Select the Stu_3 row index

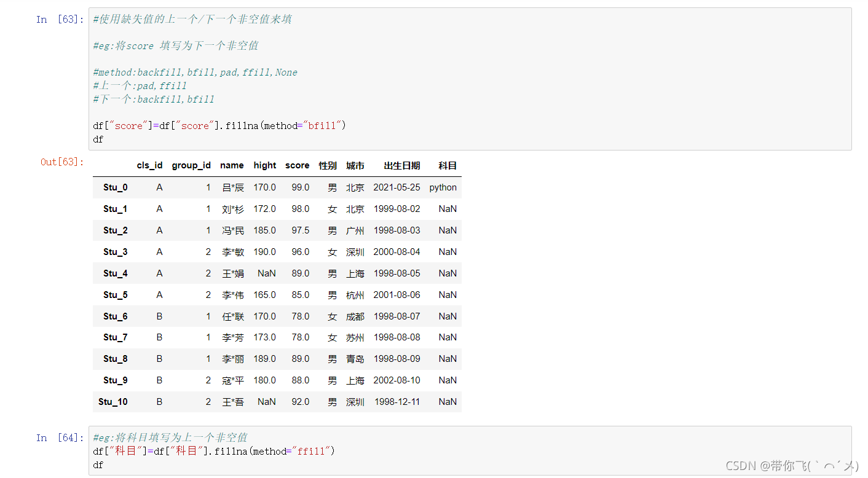(x=116, y=252)
